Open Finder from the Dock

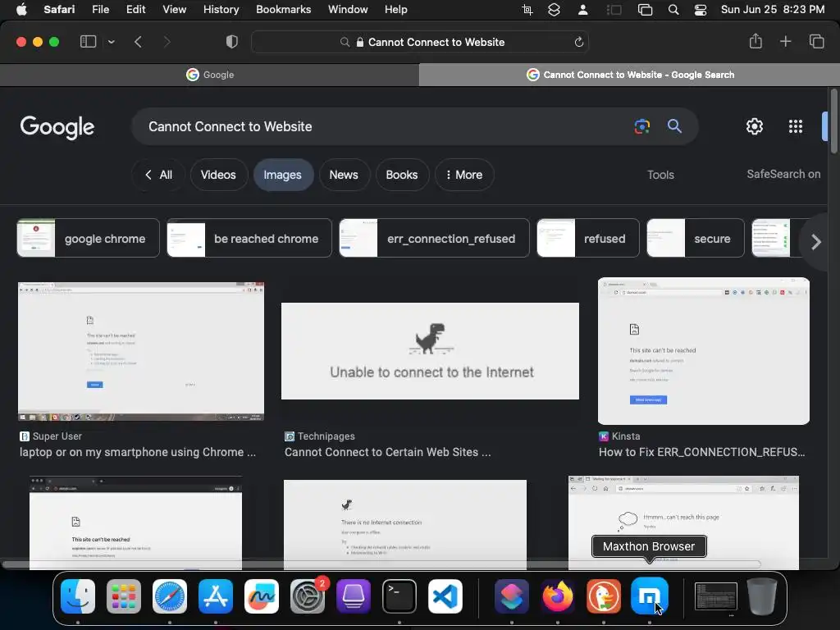78,596
